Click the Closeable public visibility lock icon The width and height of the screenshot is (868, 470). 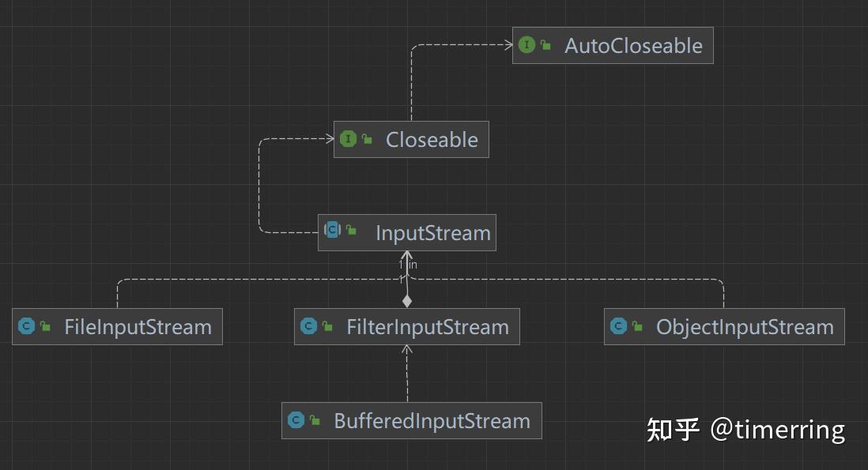[x=367, y=139]
